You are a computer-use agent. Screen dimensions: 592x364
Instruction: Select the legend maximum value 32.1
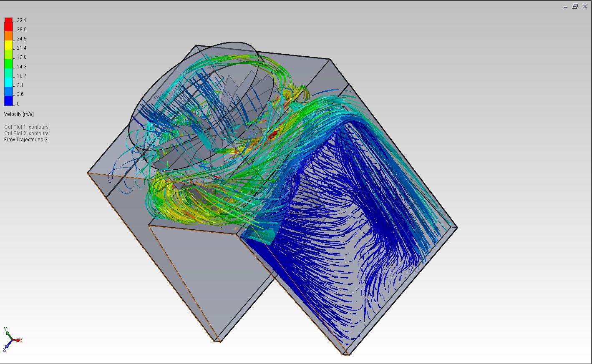22,20
